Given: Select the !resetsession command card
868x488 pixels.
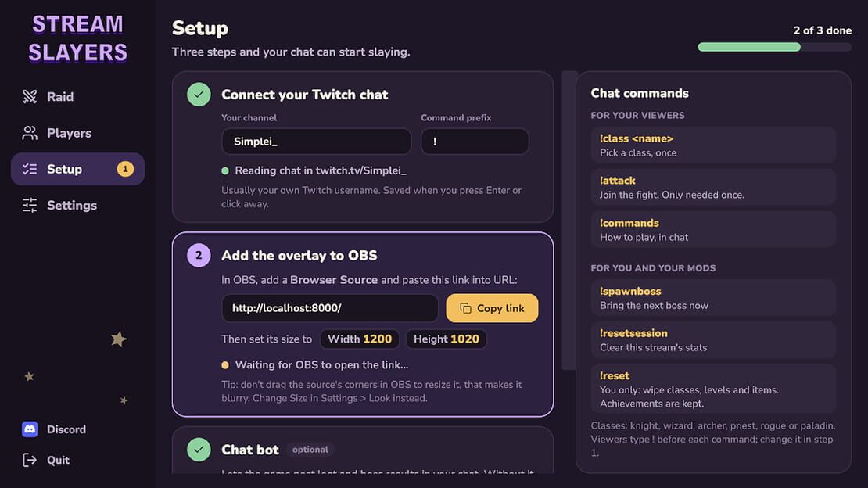Looking at the screenshot, I should pos(713,340).
